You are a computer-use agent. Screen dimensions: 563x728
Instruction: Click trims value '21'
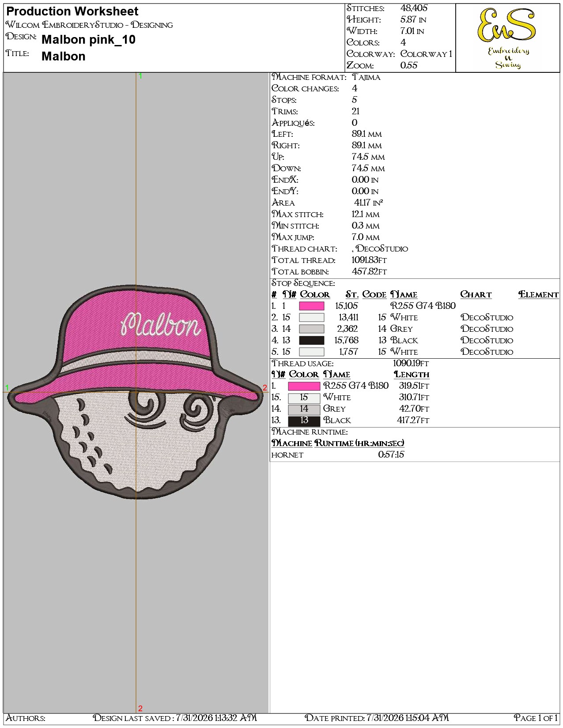pos(355,111)
